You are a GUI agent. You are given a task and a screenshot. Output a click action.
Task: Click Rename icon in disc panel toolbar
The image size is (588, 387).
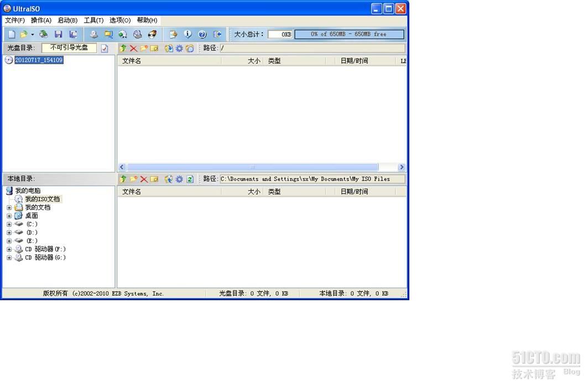154,48
